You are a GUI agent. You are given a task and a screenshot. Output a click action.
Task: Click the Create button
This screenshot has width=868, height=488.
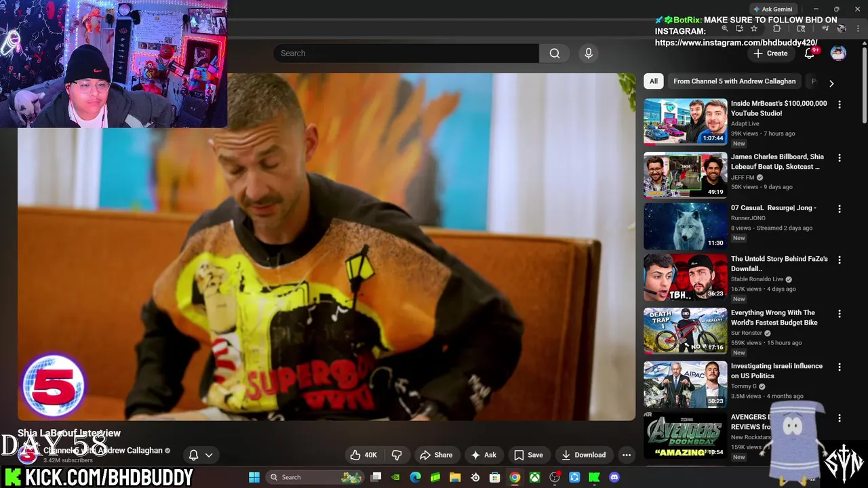click(x=770, y=54)
